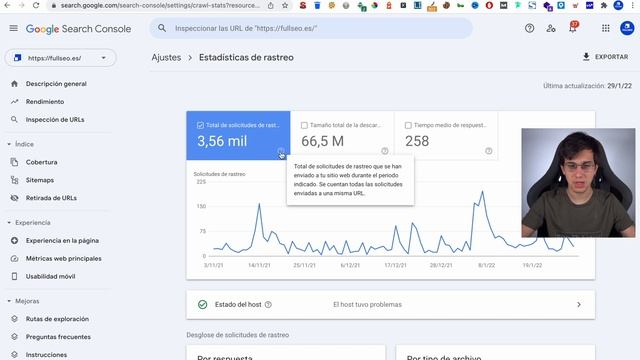Click the Experiencia en la página plus-circle icon
640x360 pixels.
point(14,240)
